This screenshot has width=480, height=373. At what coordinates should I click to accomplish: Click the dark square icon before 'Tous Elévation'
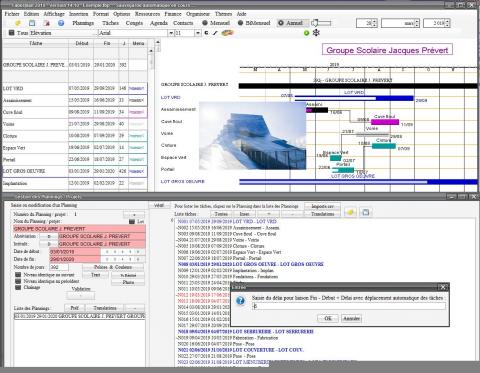click(11, 33)
